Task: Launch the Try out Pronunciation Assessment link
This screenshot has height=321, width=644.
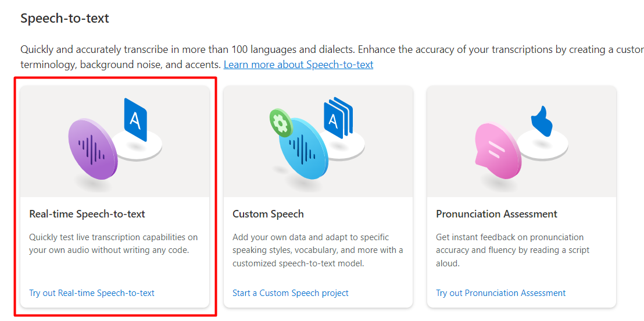Action: [x=500, y=293]
